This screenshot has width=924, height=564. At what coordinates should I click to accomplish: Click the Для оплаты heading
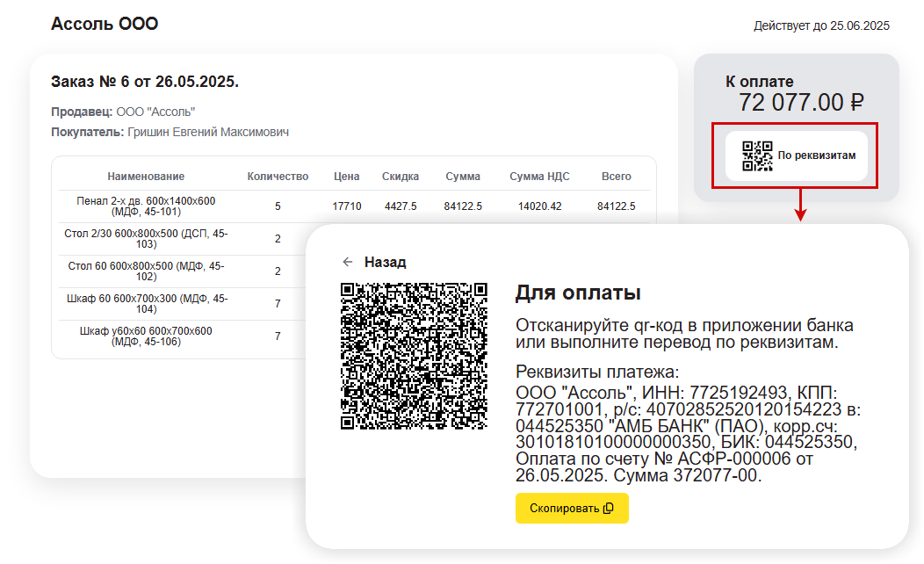pyautogui.click(x=578, y=293)
